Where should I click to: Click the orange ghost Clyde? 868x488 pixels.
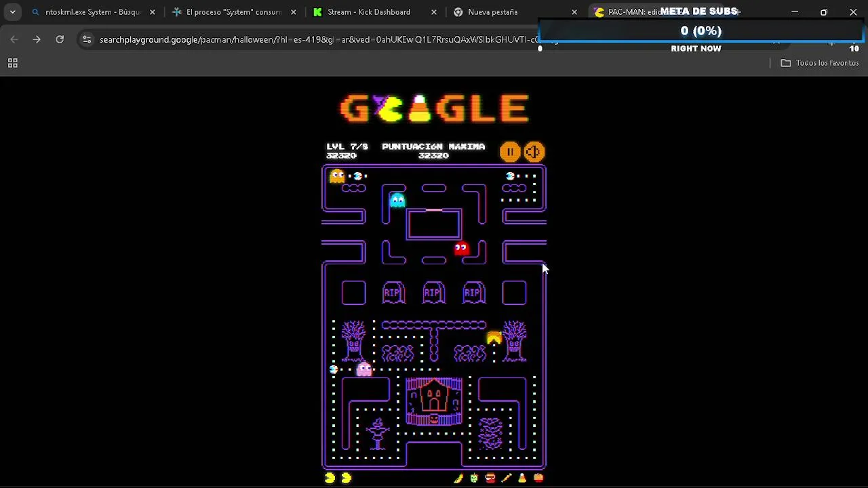coord(337,177)
